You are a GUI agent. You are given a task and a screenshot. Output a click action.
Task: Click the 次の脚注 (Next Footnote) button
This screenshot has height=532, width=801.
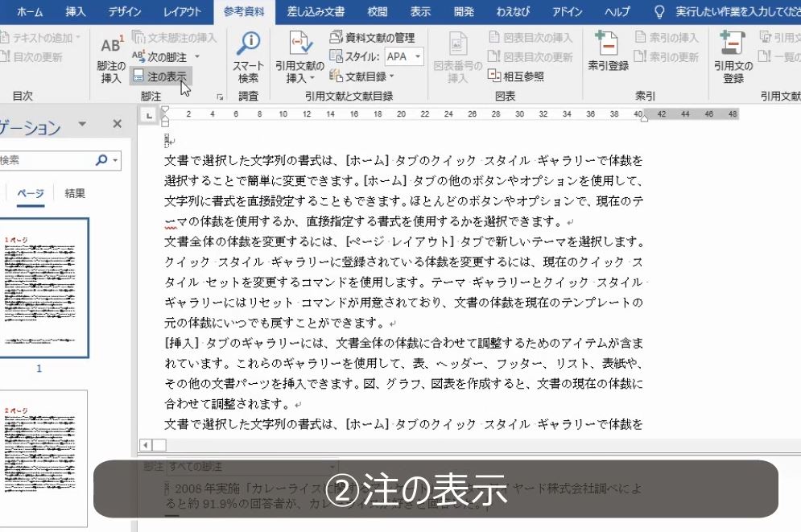(x=160, y=56)
